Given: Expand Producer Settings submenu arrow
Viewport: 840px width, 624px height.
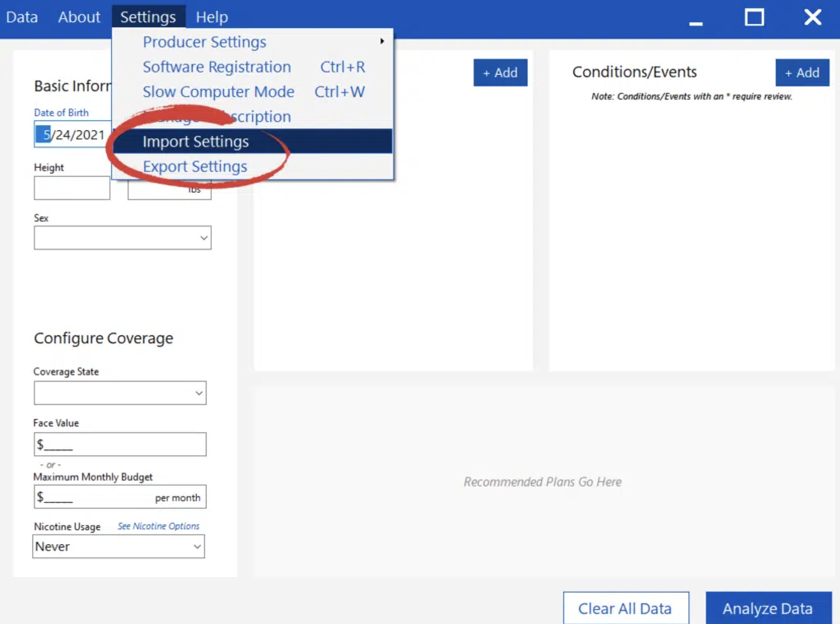Looking at the screenshot, I should click(x=382, y=42).
